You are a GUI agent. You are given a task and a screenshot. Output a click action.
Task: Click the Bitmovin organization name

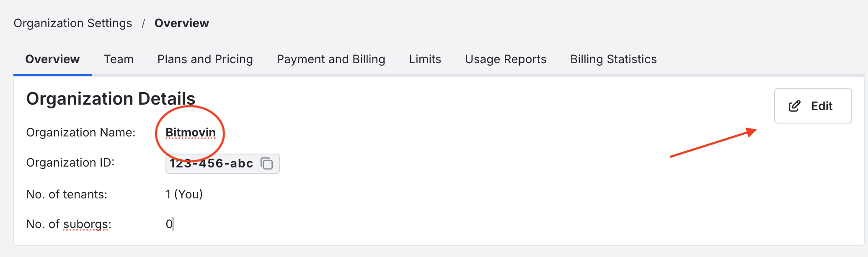(x=191, y=132)
